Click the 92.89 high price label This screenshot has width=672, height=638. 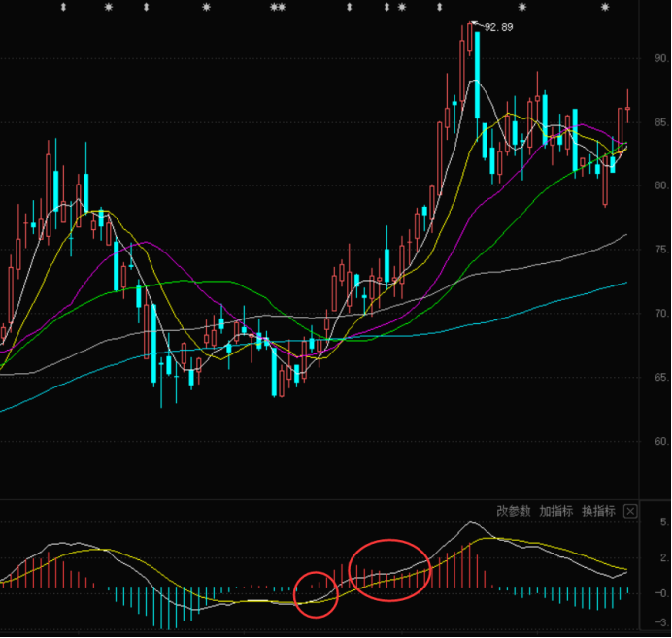(x=498, y=27)
